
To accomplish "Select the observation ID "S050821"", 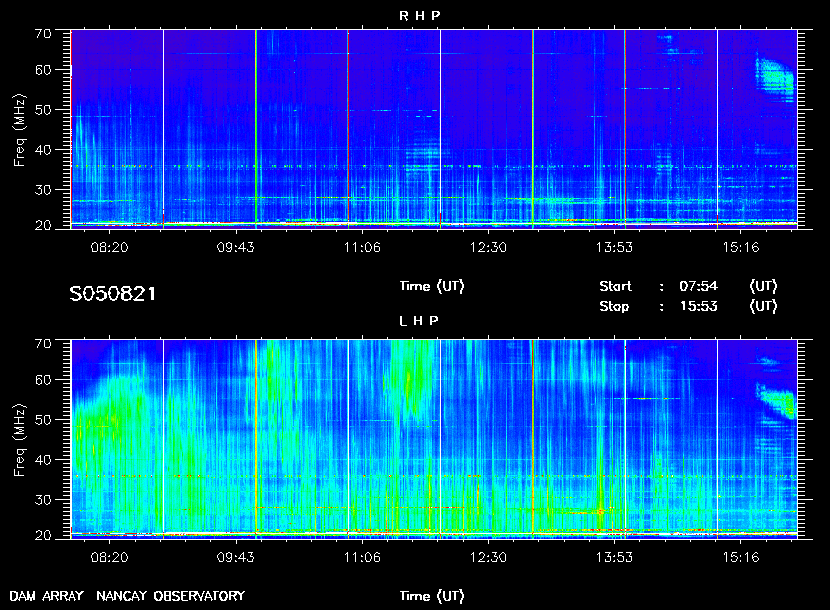I will [113, 294].
